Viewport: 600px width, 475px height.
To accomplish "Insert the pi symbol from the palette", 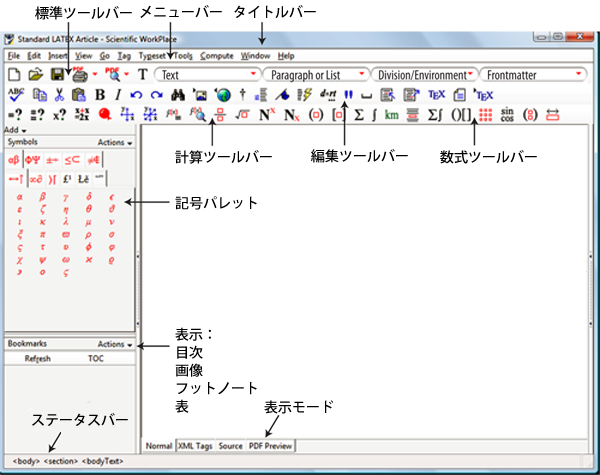I will [x=42, y=235].
